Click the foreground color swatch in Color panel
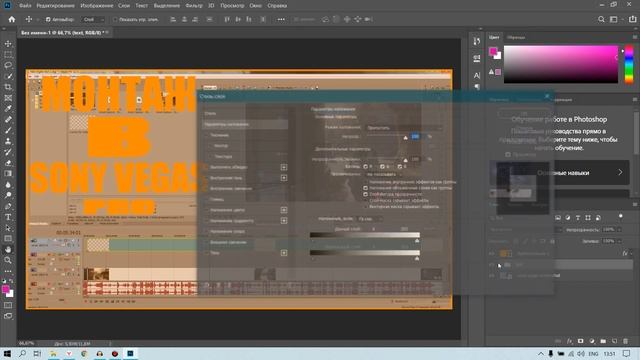 pos(493,51)
